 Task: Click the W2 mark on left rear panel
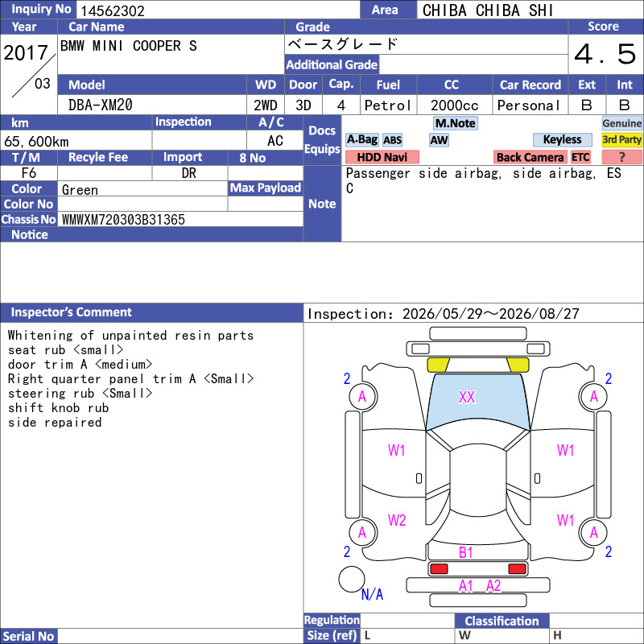(x=397, y=520)
